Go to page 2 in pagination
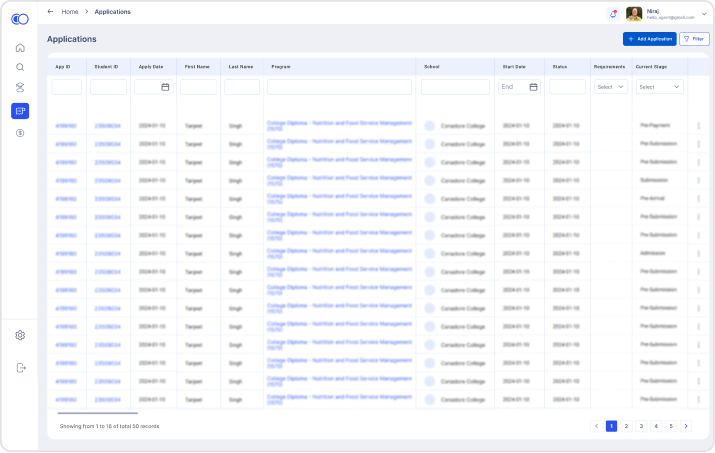The width and height of the screenshot is (715, 453). (626, 426)
